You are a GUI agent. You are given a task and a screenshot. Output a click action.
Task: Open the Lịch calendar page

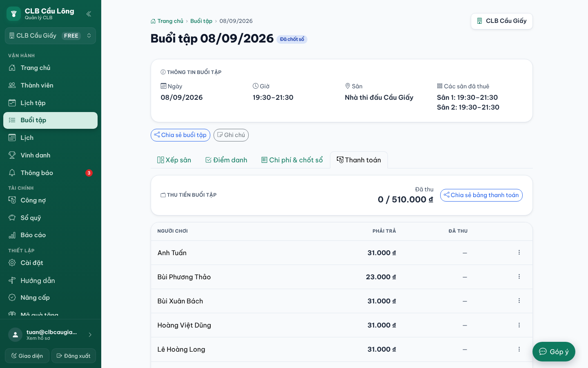pyautogui.click(x=50, y=138)
